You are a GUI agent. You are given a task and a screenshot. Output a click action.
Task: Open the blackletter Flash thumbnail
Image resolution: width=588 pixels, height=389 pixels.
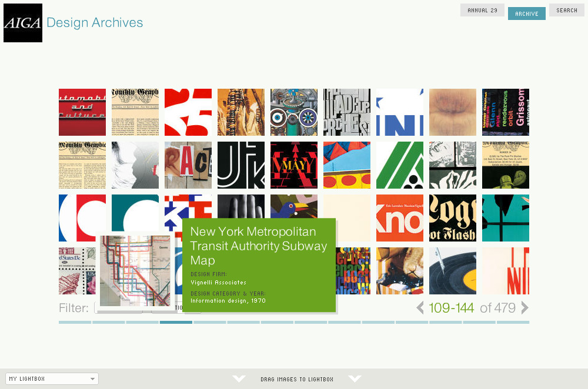(x=453, y=218)
